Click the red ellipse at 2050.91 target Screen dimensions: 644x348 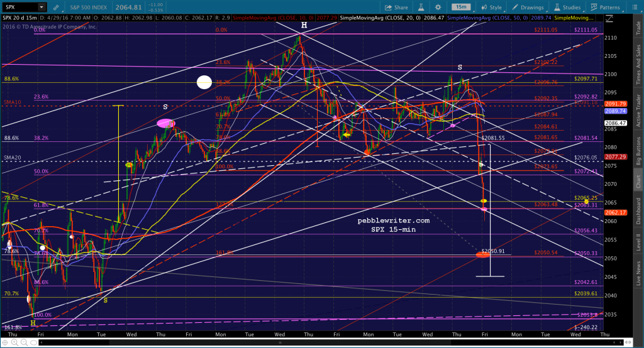click(x=482, y=255)
